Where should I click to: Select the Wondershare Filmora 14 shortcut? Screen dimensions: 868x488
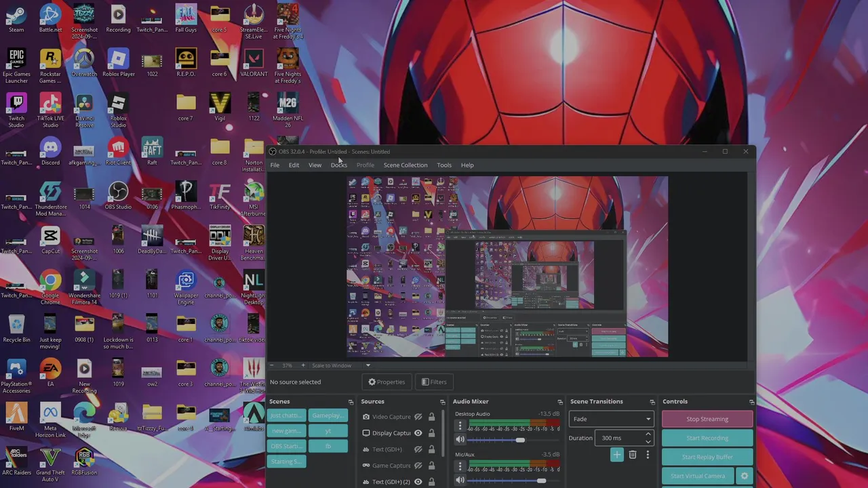84,287
